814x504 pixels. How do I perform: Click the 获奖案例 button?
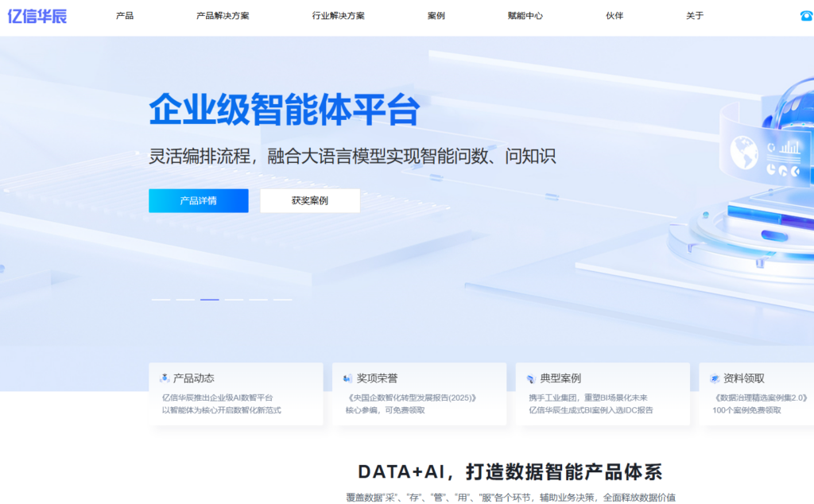tap(310, 200)
